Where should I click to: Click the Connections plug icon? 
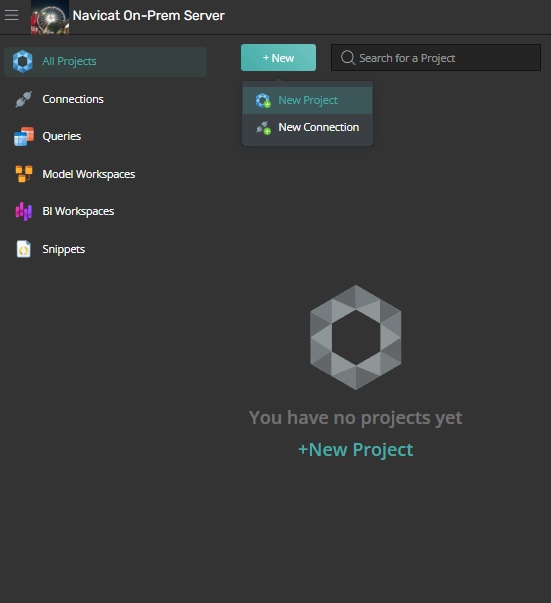(x=23, y=99)
